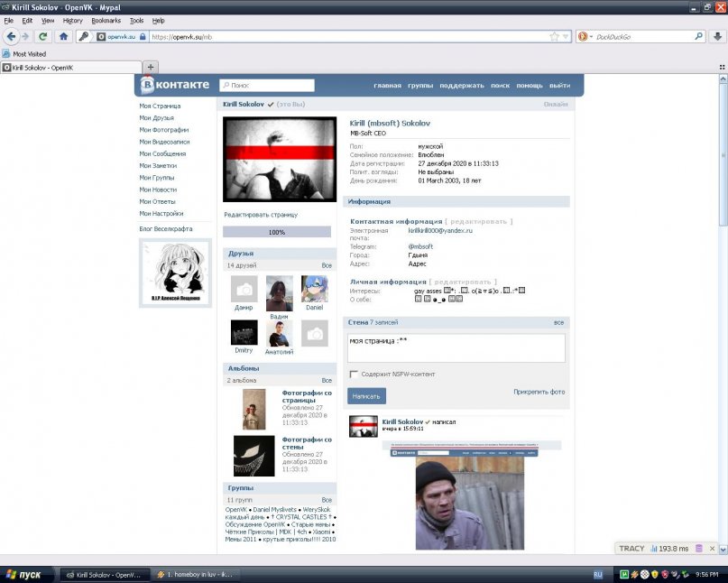
Task: Open the History menu
Action: click(x=72, y=21)
